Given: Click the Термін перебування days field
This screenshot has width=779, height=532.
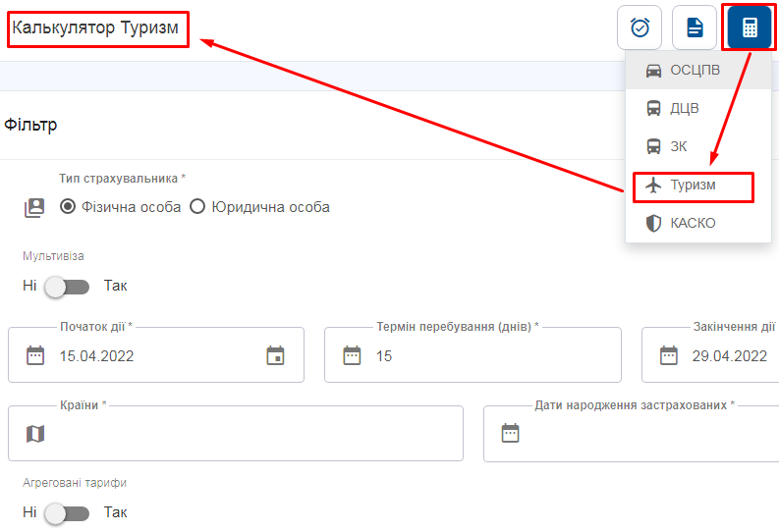Looking at the screenshot, I should click(x=473, y=355).
